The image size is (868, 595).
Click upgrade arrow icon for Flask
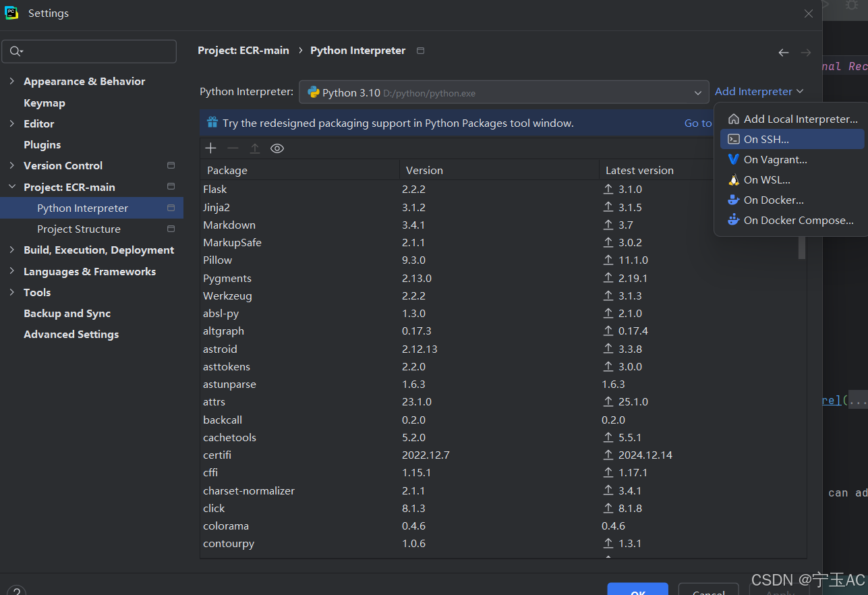[608, 190]
